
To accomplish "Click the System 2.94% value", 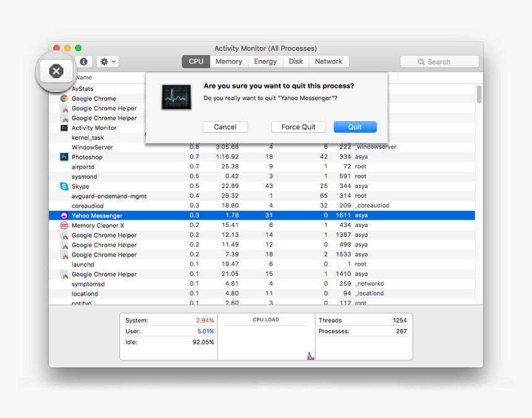I will point(205,320).
